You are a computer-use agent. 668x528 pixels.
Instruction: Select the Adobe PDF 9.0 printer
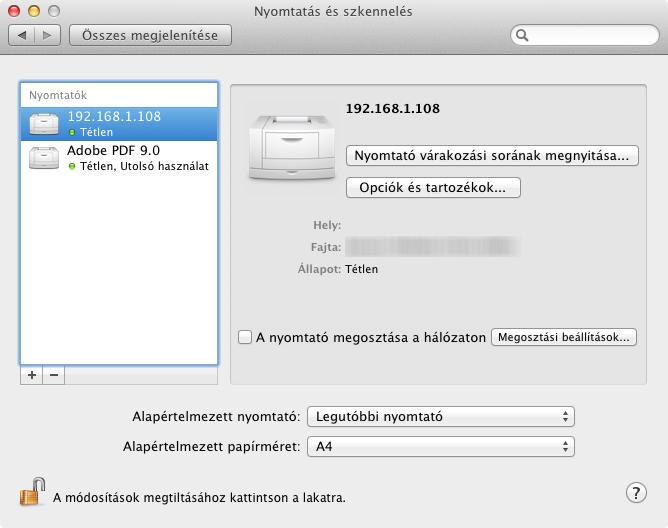[x=119, y=158]
